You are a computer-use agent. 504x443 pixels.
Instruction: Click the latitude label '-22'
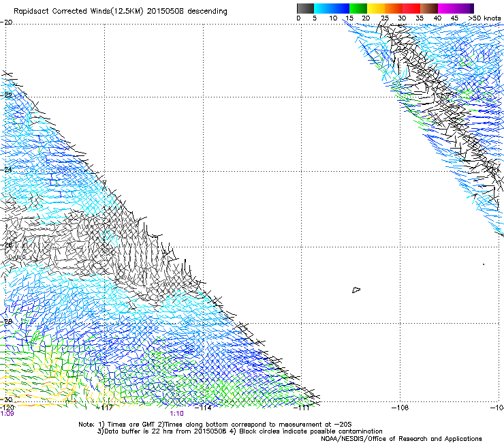[7, 95]
